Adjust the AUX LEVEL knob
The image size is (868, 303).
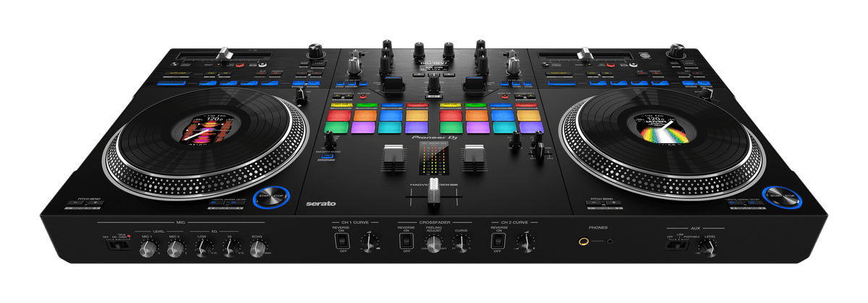coord(710,249)
